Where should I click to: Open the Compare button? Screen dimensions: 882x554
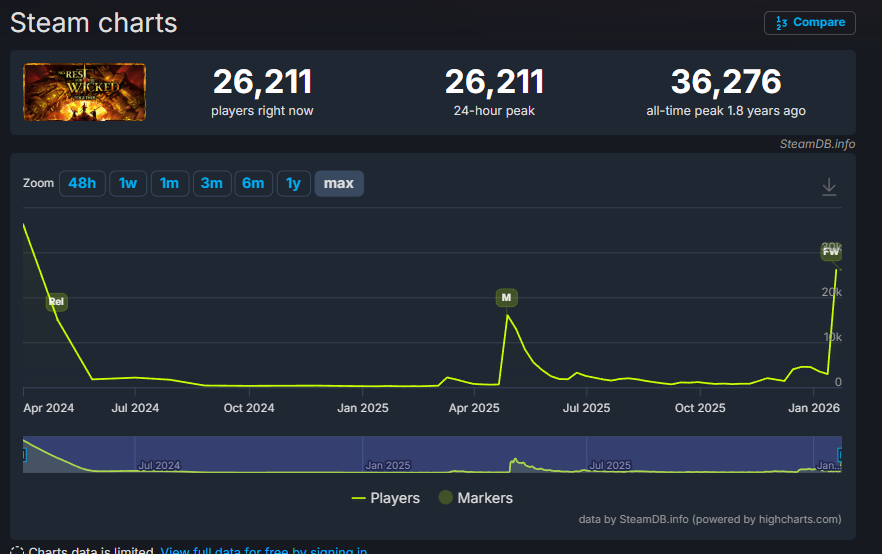point(809,22)
